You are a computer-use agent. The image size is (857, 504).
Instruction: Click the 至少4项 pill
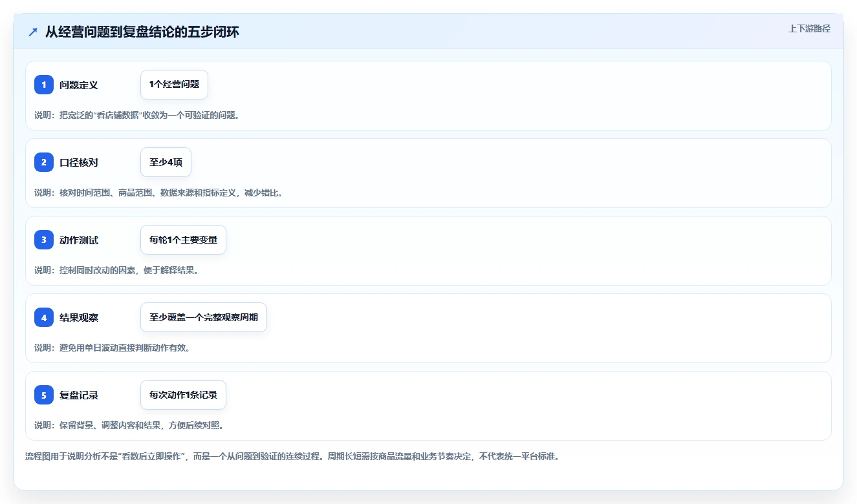(166, 162)
